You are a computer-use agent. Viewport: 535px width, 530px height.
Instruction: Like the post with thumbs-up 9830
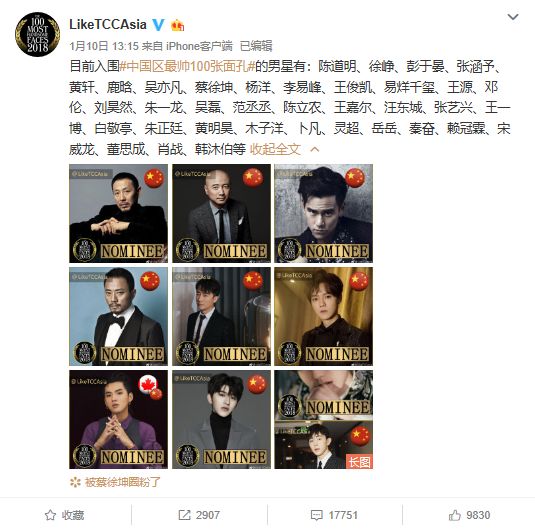point(454,515)
